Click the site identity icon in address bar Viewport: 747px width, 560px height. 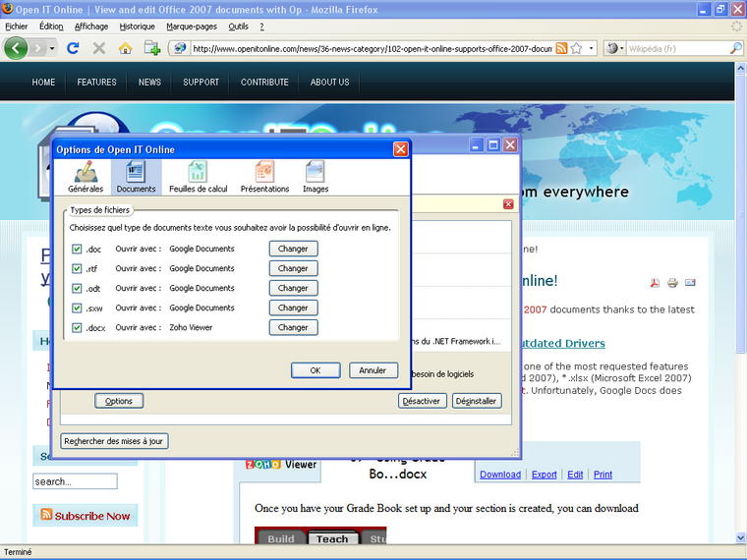click(x=180, y=48)
